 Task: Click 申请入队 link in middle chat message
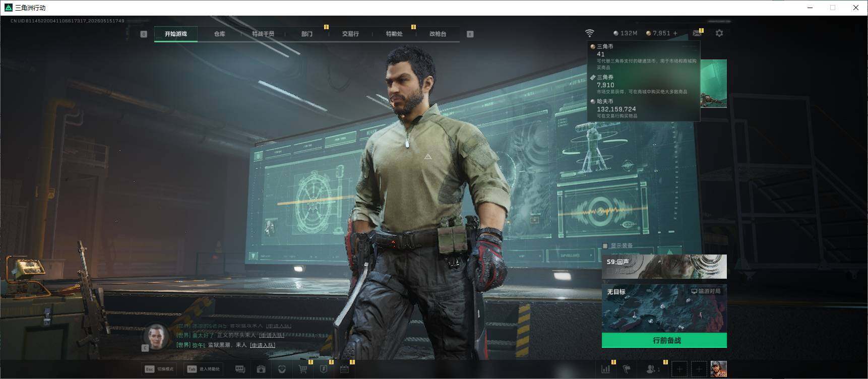click(x=272, y=335)
